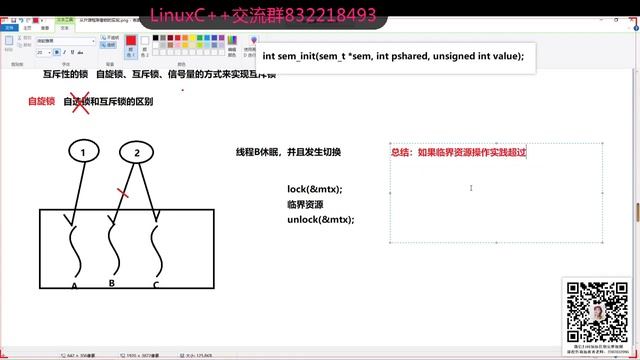Viewport: 640px width, 360px height.
Task: Click the vertical scrollbar thumb on right
Action: [x=637, y=212]
